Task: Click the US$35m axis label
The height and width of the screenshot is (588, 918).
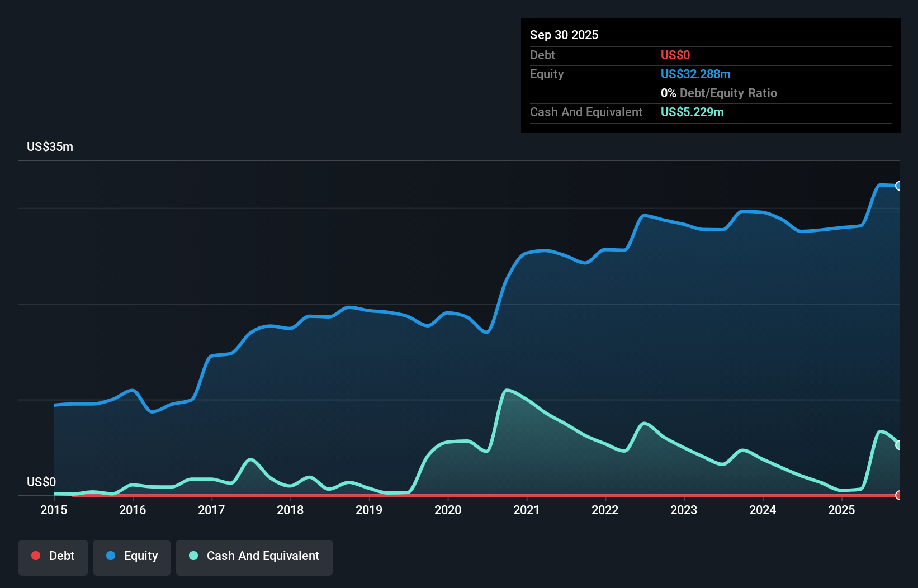Action: click(49, 146)
